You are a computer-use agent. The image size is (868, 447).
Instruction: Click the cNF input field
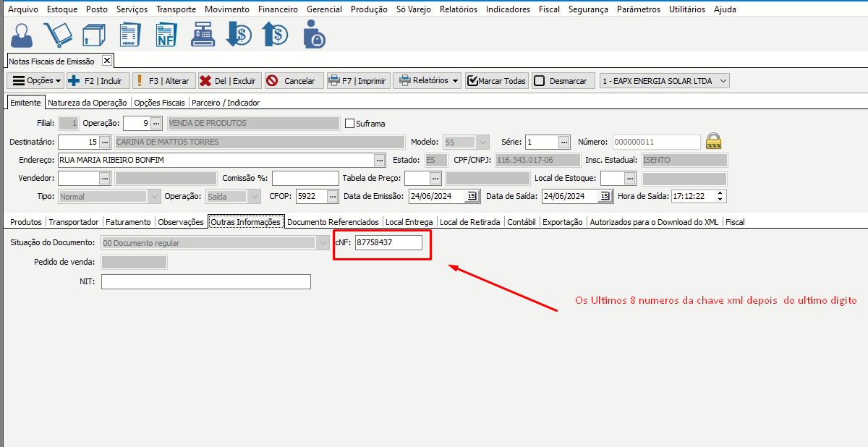coord(388,242)
